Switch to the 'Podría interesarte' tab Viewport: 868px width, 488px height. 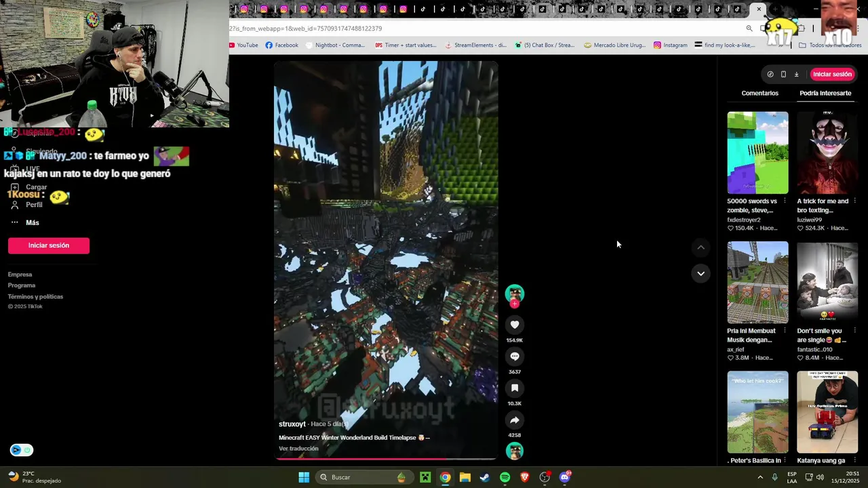click(825, 93)
